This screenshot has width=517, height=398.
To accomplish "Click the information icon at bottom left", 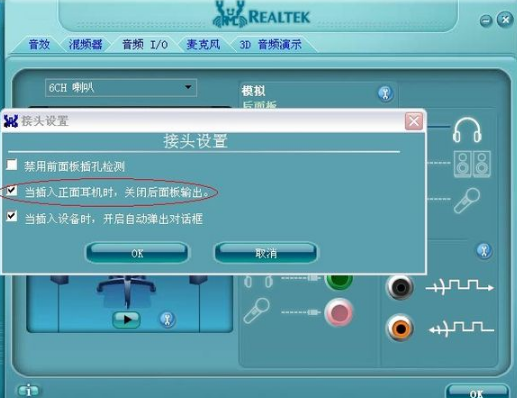I will pos(28,390).
